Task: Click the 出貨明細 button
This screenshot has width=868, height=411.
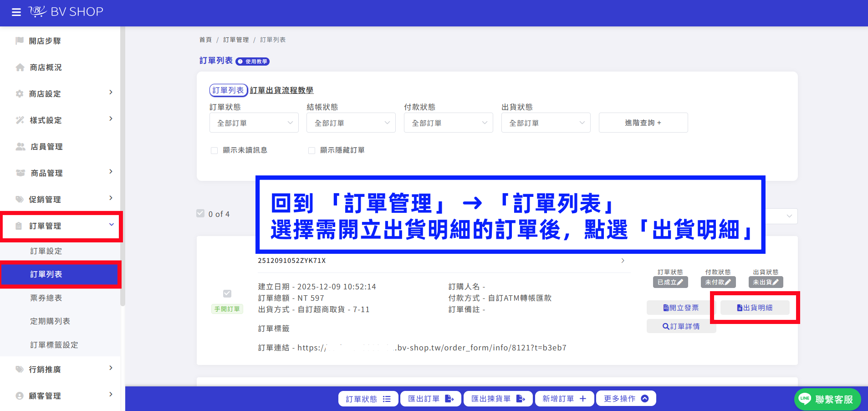Action: [755, 308]
